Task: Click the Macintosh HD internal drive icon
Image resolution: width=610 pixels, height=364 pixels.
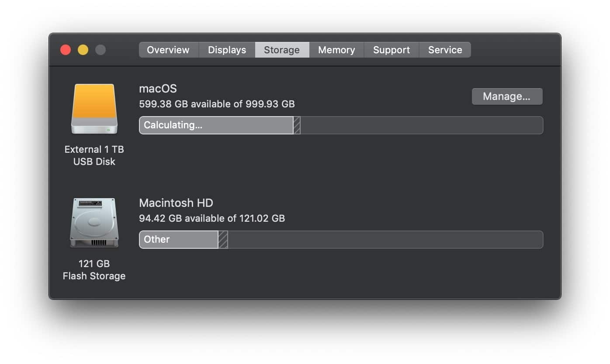Action: pos(94,223)
